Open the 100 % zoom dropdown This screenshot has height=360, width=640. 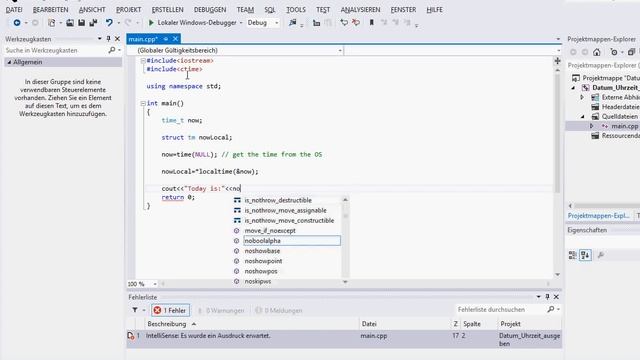[155, 284]
